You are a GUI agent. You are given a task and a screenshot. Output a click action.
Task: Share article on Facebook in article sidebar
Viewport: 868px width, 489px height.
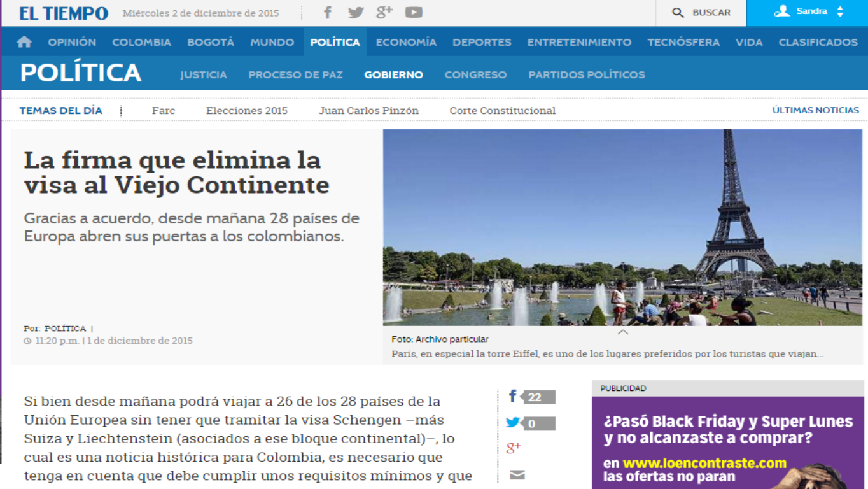512,397
